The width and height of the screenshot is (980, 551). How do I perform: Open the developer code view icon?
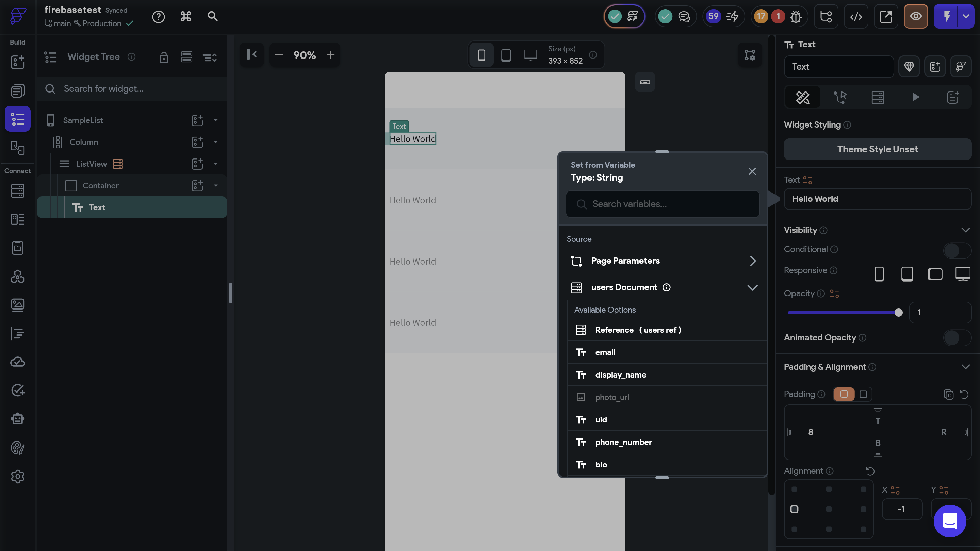click(856, 17)
